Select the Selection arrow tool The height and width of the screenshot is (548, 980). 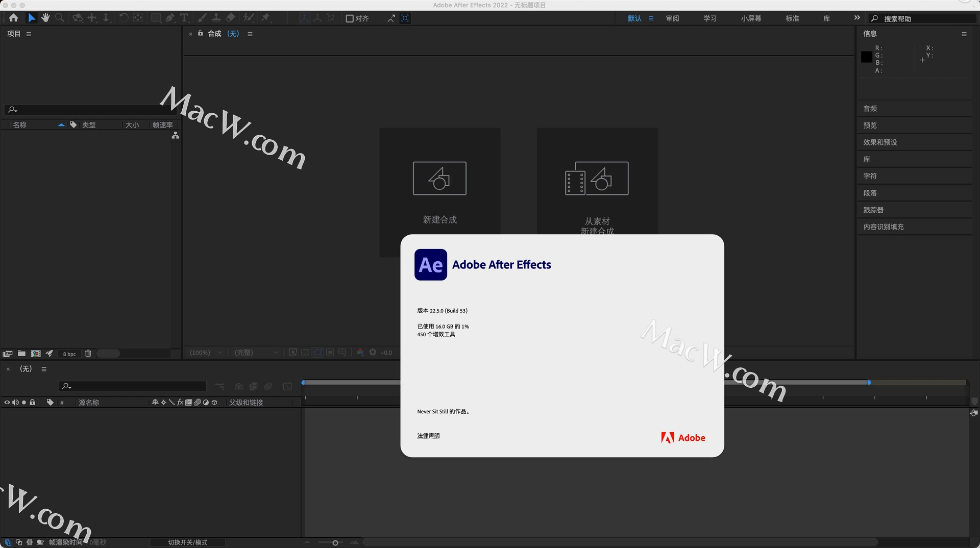pos(32,18)
